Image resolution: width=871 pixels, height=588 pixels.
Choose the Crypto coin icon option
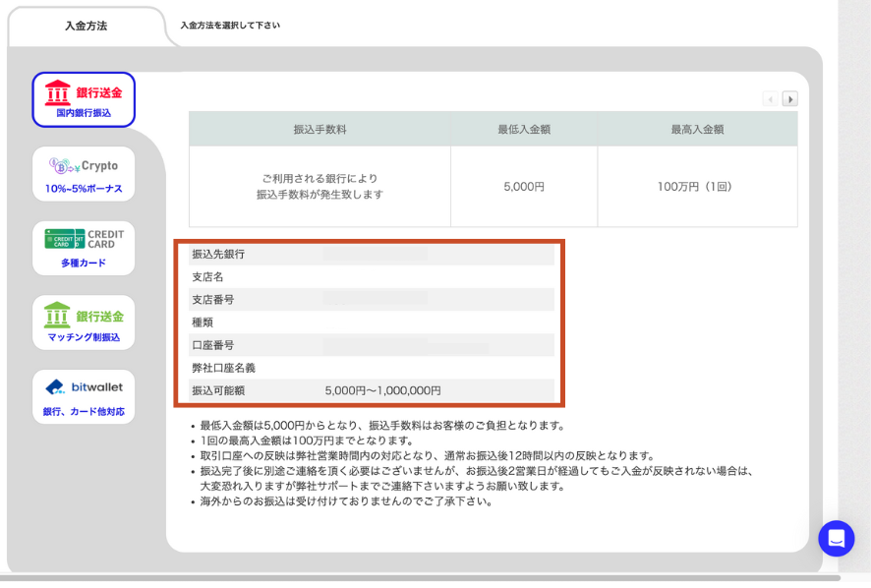click(x=62, y=166)
